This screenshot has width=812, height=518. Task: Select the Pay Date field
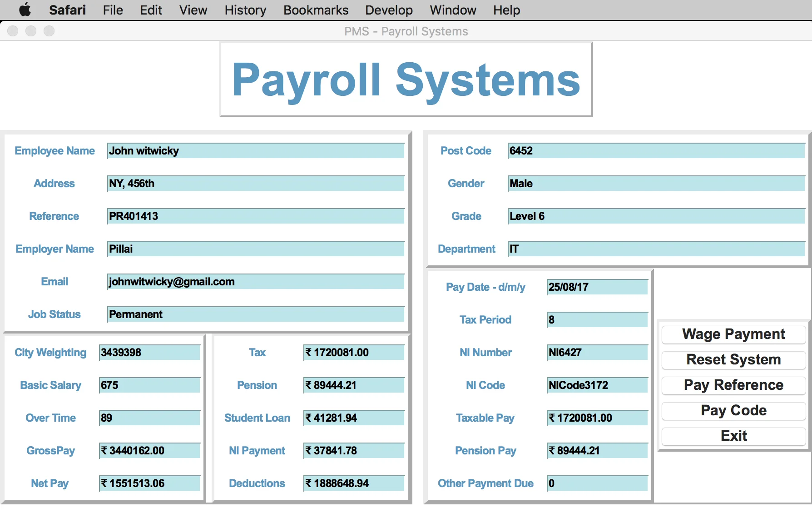(597, 287)
